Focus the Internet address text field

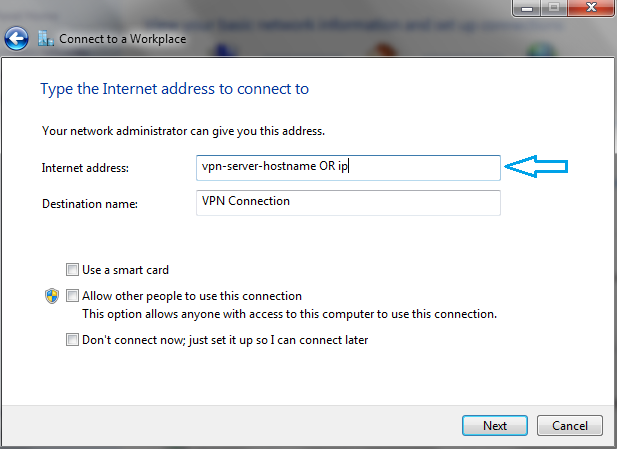point(348,168)
